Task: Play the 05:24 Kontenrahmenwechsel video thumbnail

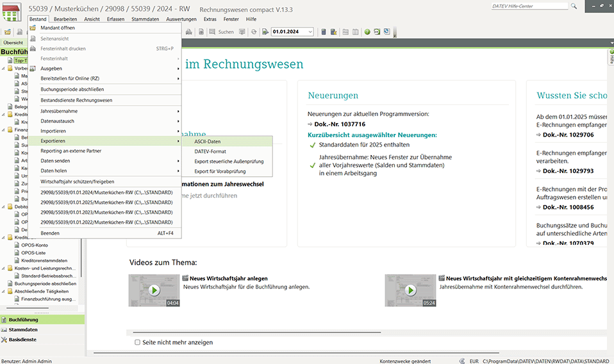Action: click(410, 290)
